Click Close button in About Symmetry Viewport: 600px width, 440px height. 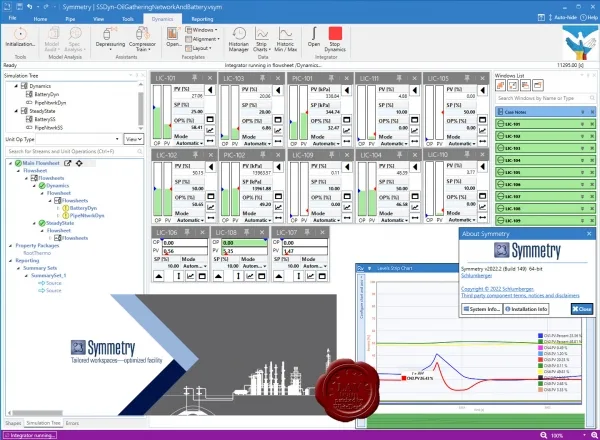tap(582, 309)
